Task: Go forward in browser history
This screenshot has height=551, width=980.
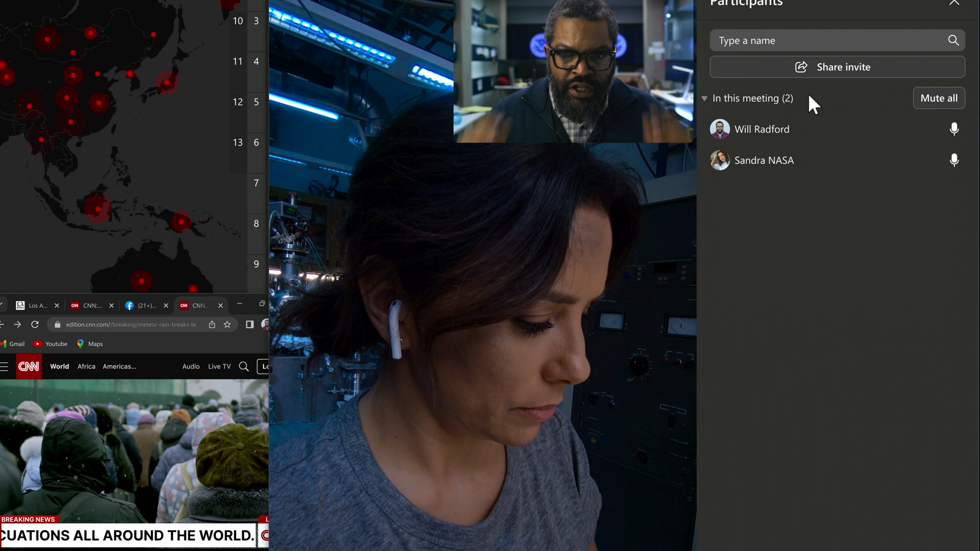Action: [17, 324]
